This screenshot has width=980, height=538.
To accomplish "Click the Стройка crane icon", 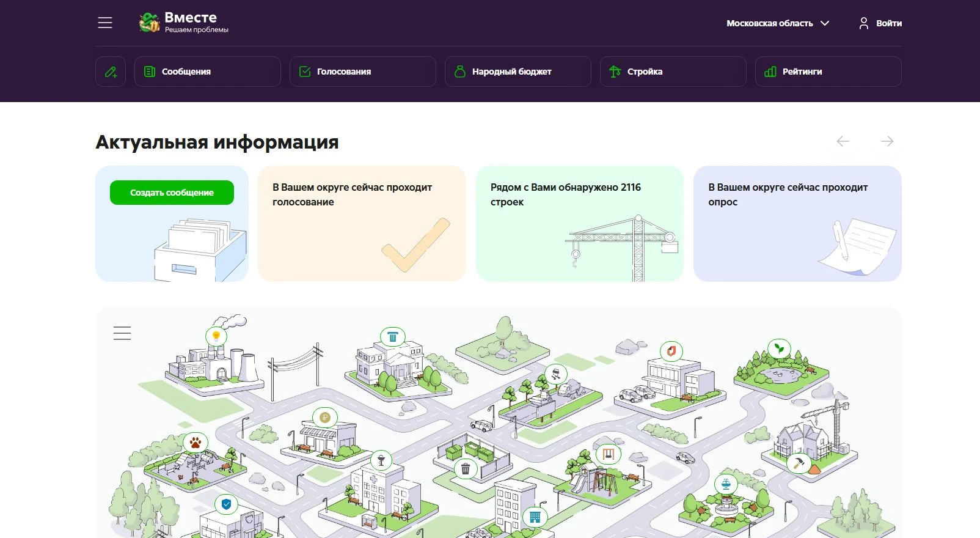I will 615,72.
